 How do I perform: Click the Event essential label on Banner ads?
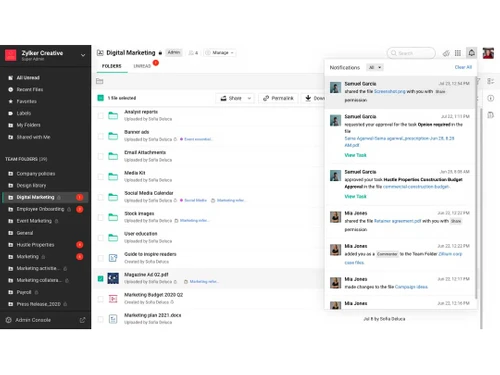click(x=198, y=139)
